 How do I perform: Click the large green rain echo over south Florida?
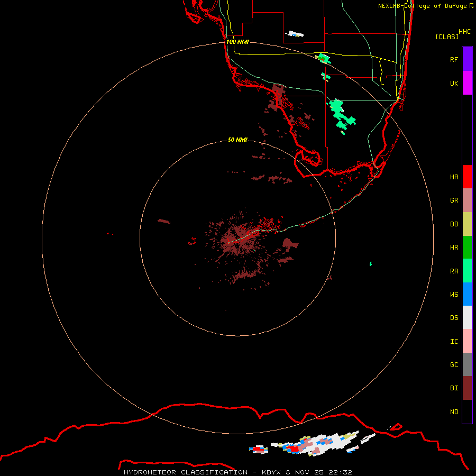(x=341, y=115)
